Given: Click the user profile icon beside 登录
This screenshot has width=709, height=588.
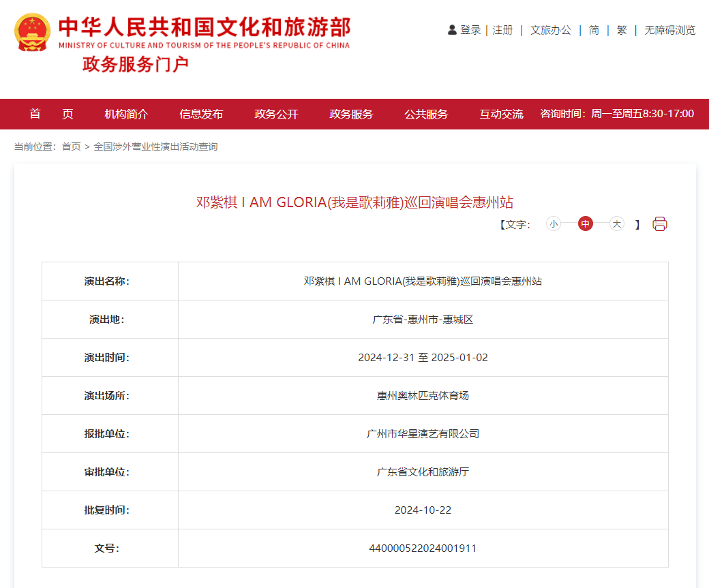Looking at the screenshot, I should (452, 30).
